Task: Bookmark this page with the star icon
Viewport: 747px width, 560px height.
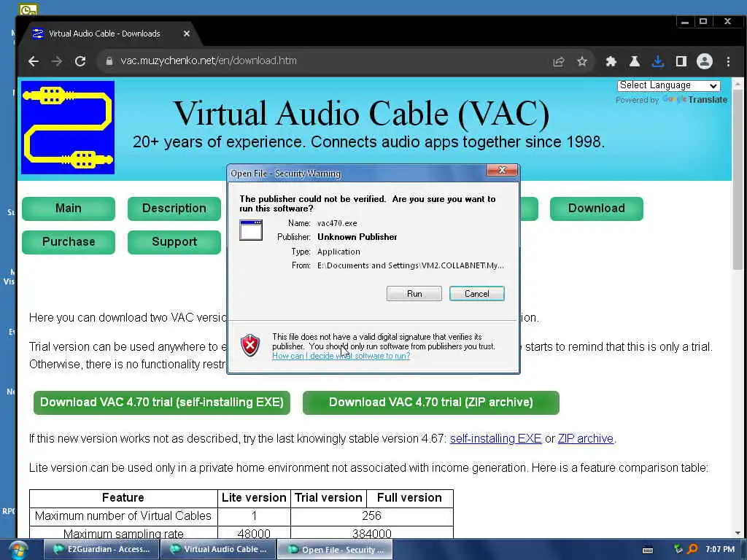Action: 582,61
